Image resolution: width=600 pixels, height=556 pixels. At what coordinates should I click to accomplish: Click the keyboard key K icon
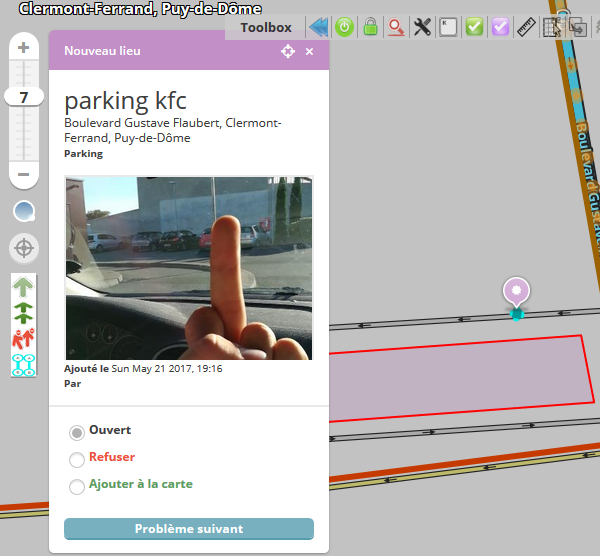coord(448,28)
